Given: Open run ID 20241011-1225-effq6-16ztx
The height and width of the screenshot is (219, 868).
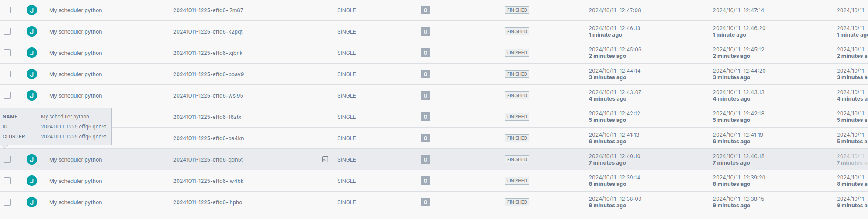Looking at the screenshot, I should [x=207, y=117].
